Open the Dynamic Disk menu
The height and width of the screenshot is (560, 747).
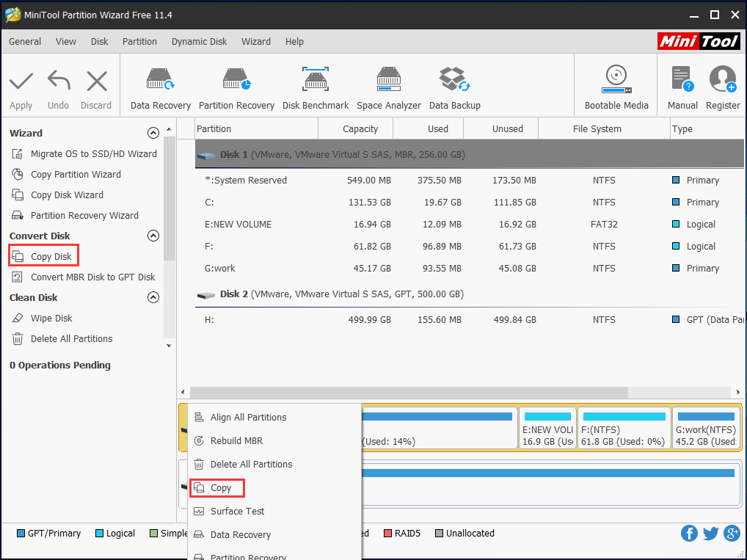tap(199, 42)
